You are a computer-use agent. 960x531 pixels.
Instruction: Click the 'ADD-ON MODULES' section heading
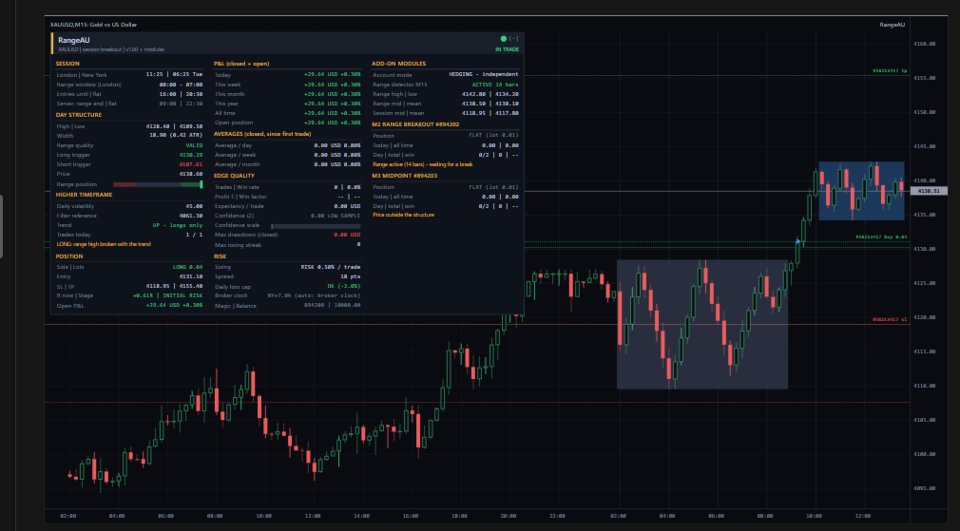399,64
